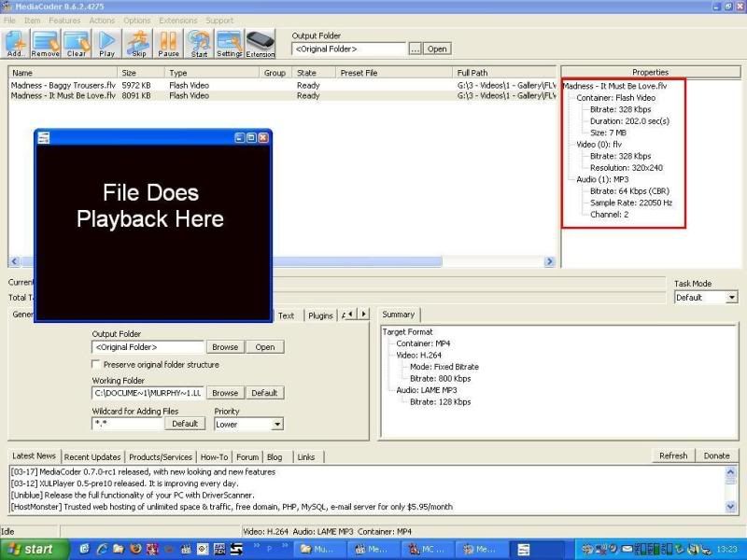
Task: Click the Remove toolbar icon
Action: click(x=45, y=43)
